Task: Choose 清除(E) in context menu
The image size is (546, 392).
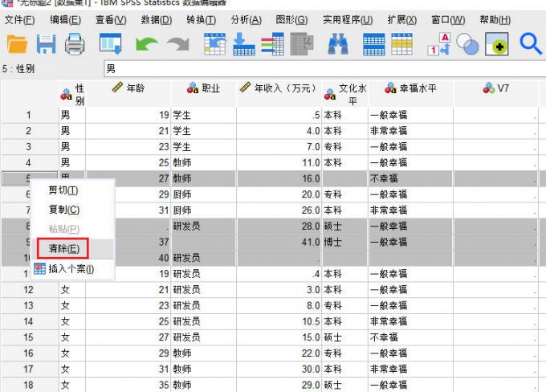Action: pyautogui.click(x=63, y=249)
